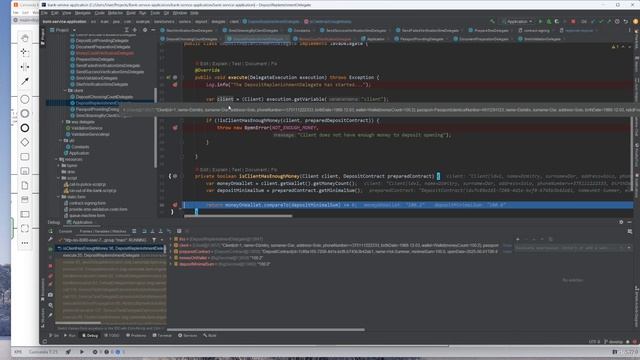Image resolution: width=640 pixels, height=360 pixels.
Task: Select the hand pan tool in Camtasia sidebar
Action: [x=25, y=38]
